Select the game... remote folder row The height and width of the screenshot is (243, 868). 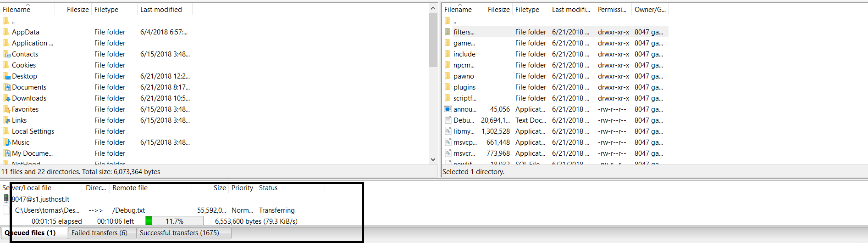click(555, 43)
